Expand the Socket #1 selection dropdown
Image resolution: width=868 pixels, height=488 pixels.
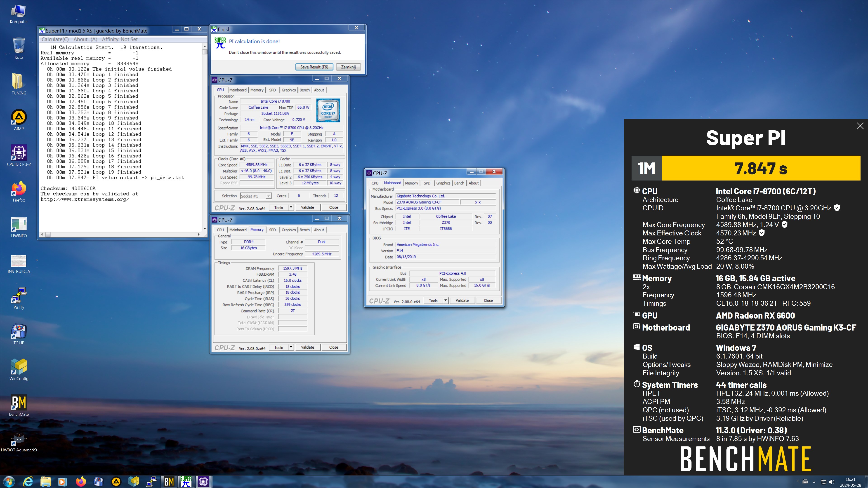point(268,196)
